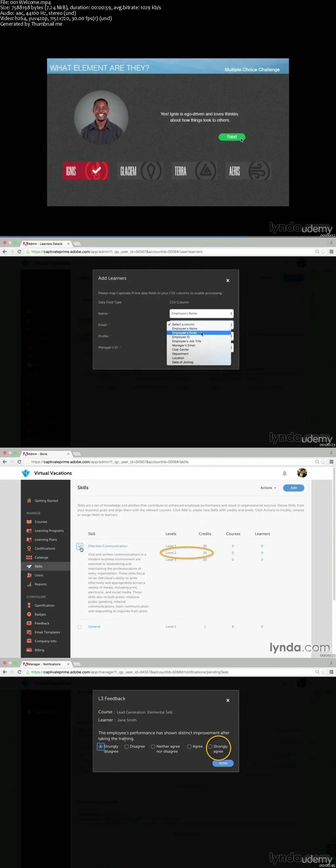This screenshot has width=336, height=868.
Task: Open Feedback in the sidebar
Action: (46, 623)
